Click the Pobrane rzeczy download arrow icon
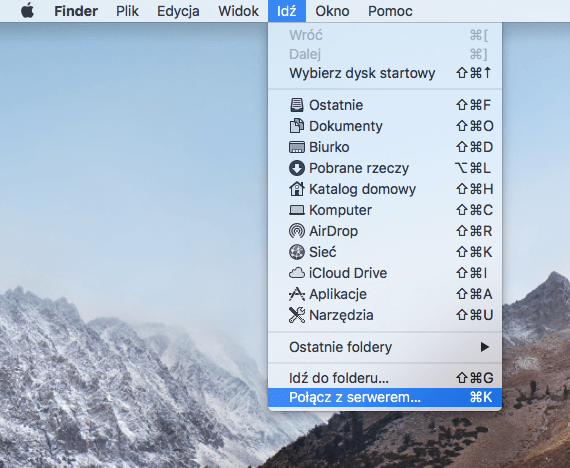Image resolution: width=570 pixels, height=468 pixels. tap(297, 168)
